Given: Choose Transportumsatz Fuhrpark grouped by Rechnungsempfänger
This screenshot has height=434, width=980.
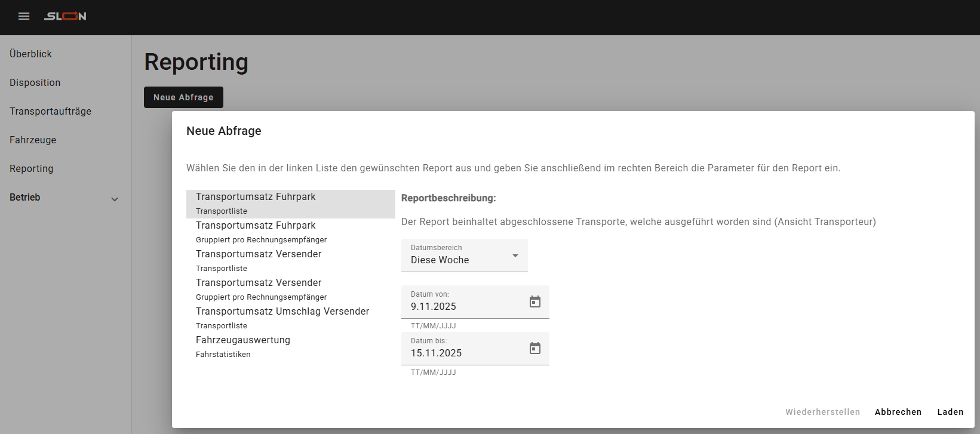Looking at the screenshot, I should 290,232.
